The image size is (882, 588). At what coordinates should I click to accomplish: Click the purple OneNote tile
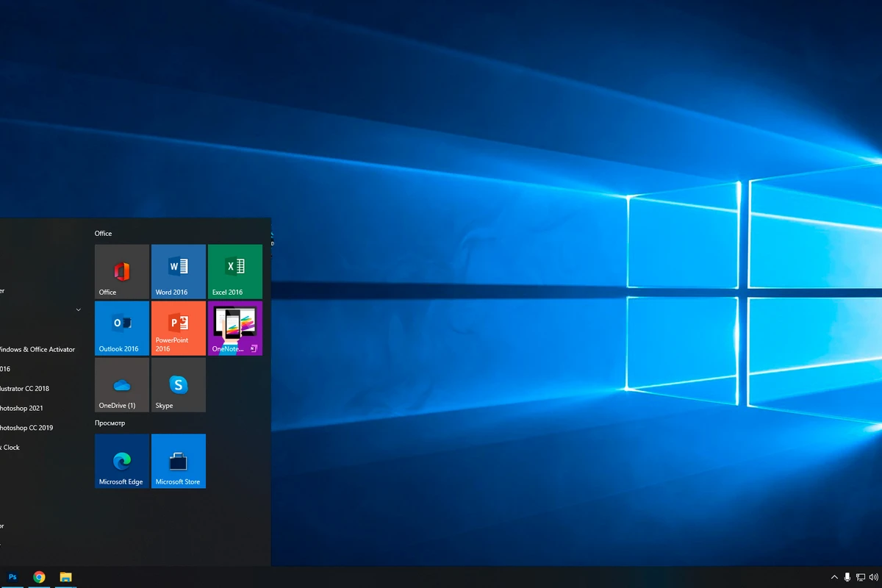coord(235,329)
